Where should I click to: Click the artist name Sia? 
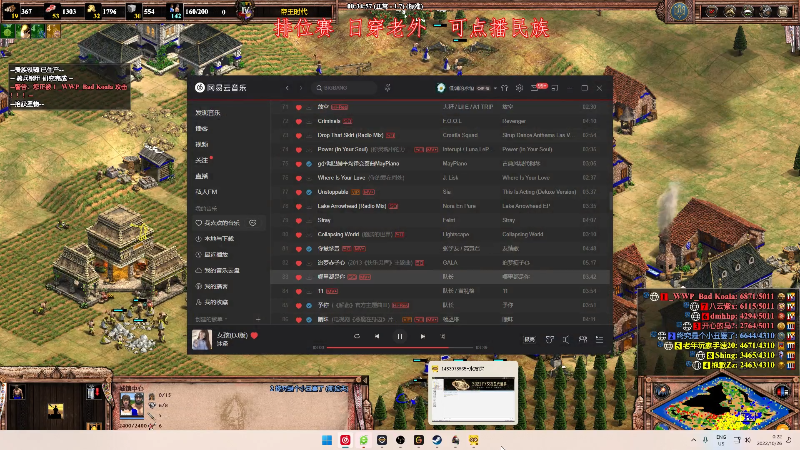446,192
